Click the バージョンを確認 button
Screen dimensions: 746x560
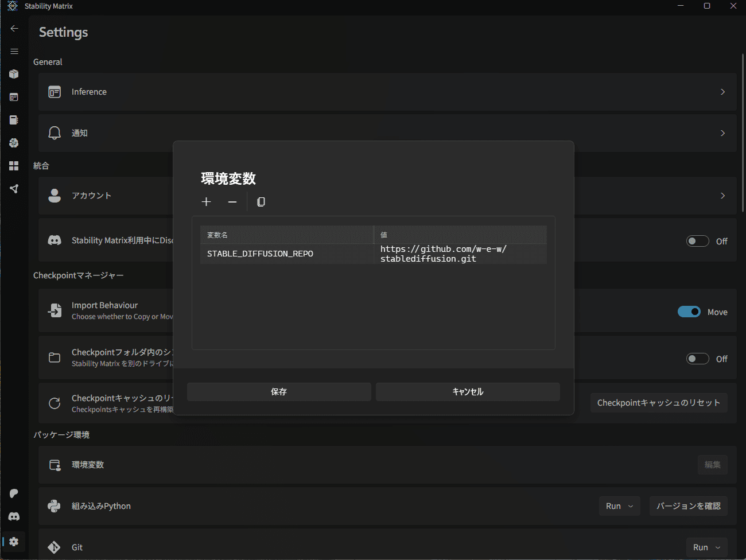point(689,506)
